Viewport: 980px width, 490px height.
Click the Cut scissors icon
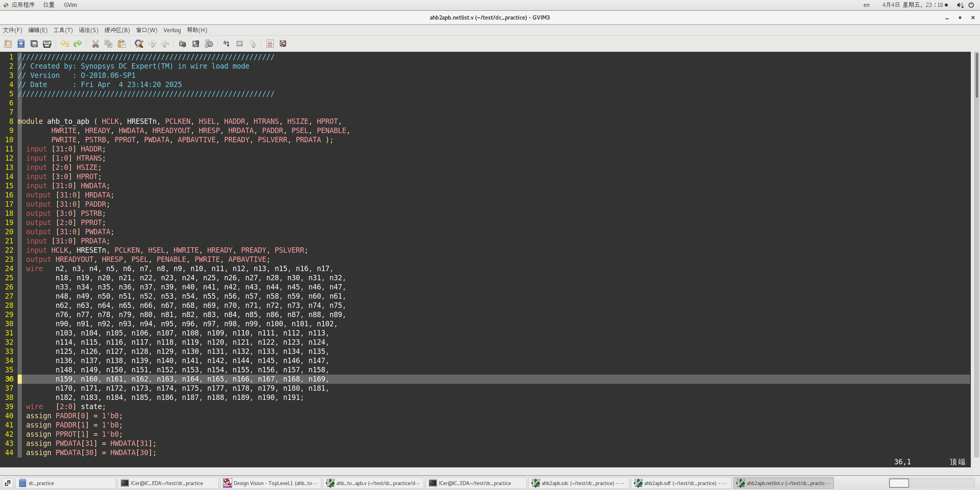pyautogui.click(x=95, y=44)
